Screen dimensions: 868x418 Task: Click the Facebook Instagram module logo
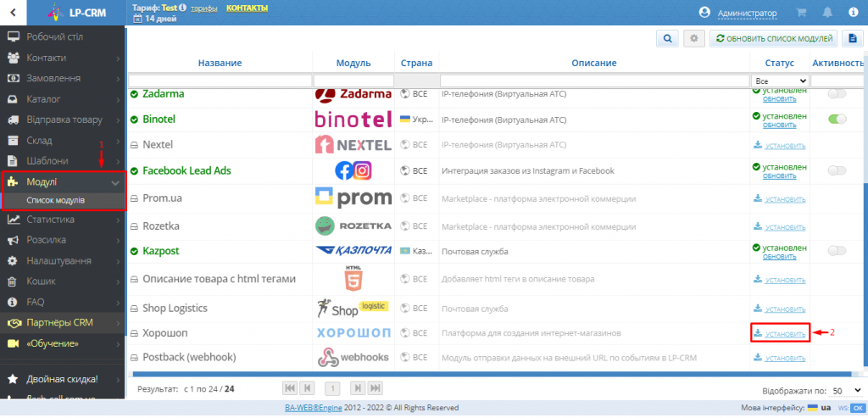click(x=353, y=171)
